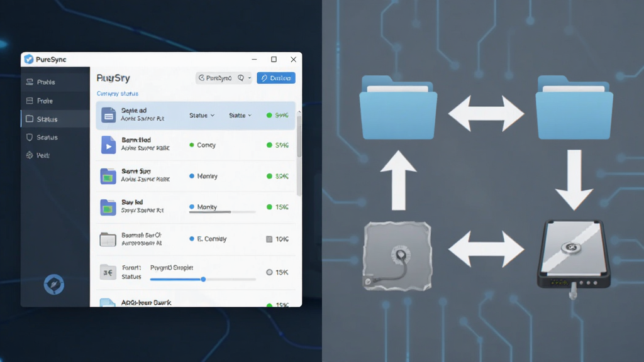Click the blue slider handle in the slider row
The image size is (644, 362).
pyautogui.click(x=203, y=279)
